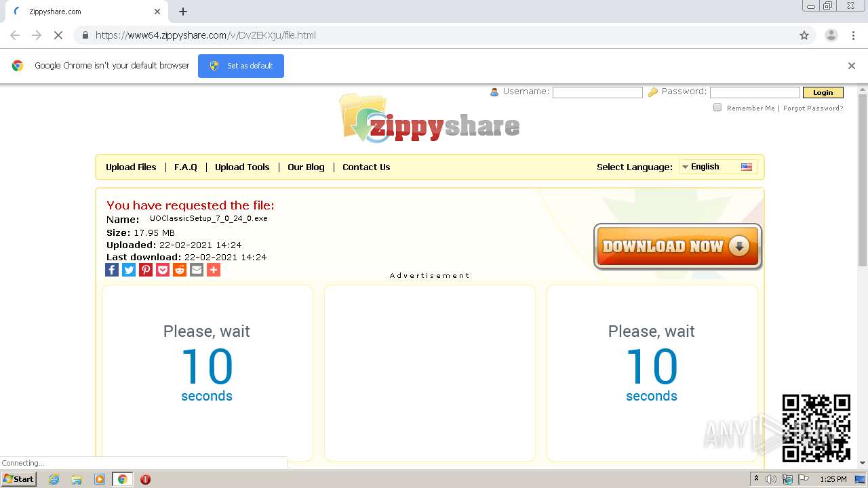This screenshot has height=488, width=868.
Task: Open more sharing options plus icon
Action: pos(214,270)
